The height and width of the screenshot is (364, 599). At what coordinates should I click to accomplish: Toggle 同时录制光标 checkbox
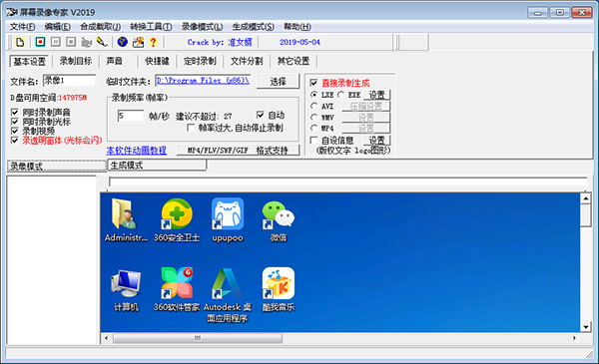tap(15, 122)
